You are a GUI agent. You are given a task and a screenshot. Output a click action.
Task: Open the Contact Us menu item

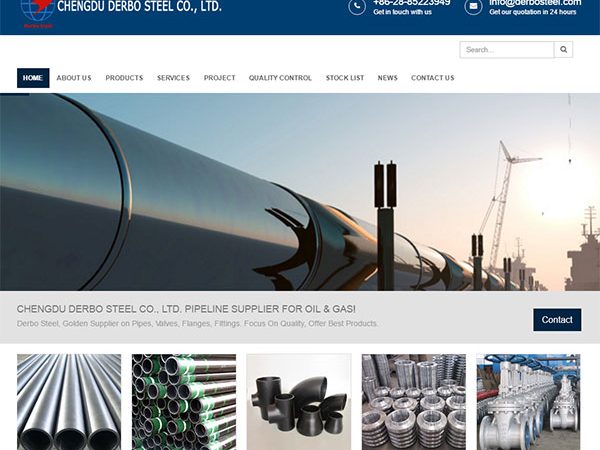tap(433, 78)
